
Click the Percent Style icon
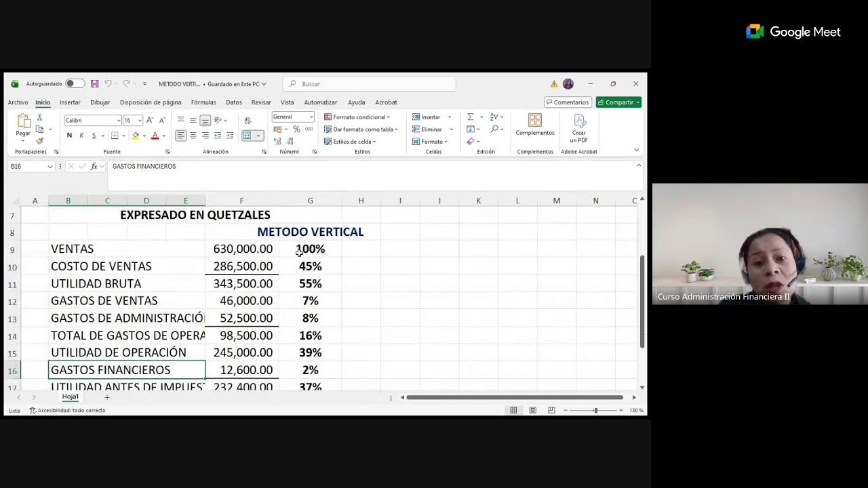coord(296,129)
